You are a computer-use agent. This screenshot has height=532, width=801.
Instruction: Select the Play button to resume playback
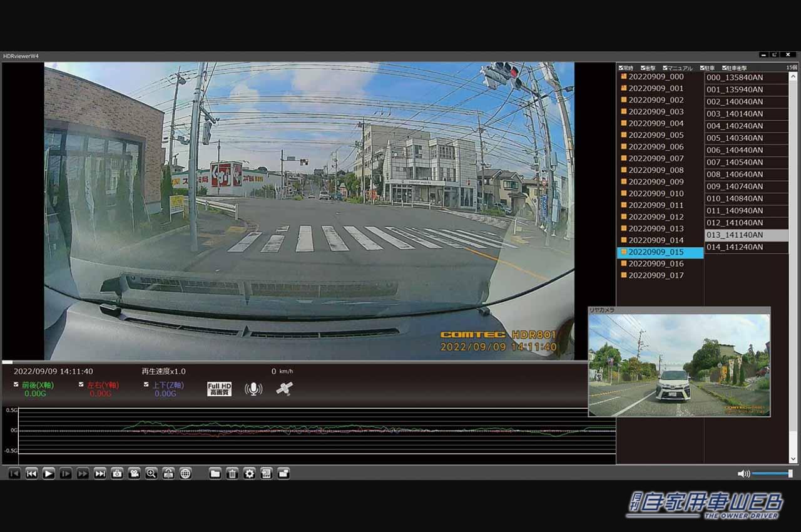pos(49,473)
